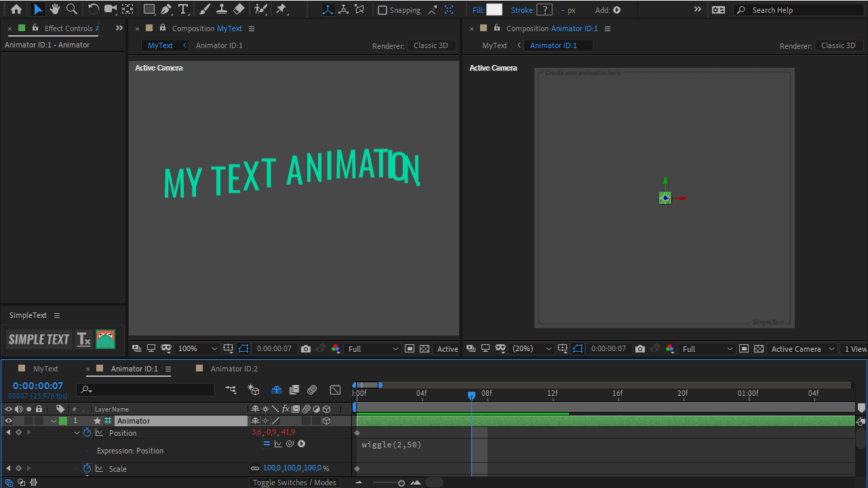Click MyText breadcrumb in left viewer
The image size is (868, 488).
pyautogui.click(x=160, y=45)
